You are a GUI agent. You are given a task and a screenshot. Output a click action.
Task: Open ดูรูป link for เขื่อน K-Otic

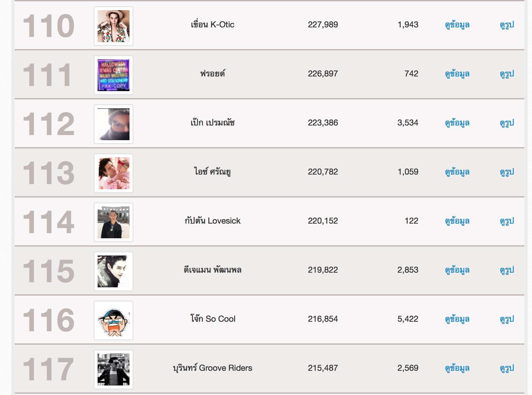(x=507, y=25)
